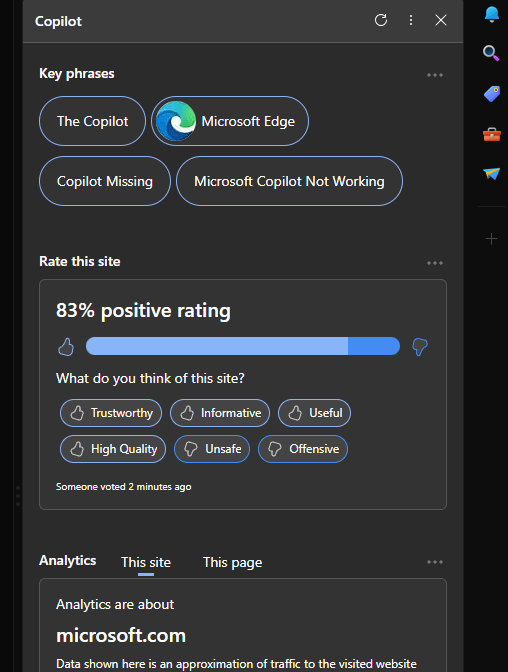This screenshot has width=508, height=672.
Task: Click thumbs down beside the rating bar
Action: (x=420, y=347)
